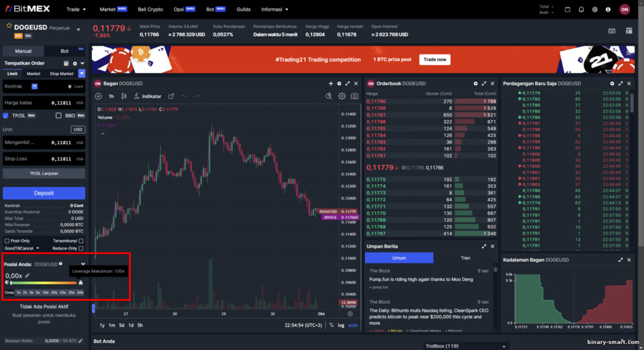Uncheck the TP/SL checkbox
The image size is (644, 350).
click(x=6, y=116)
